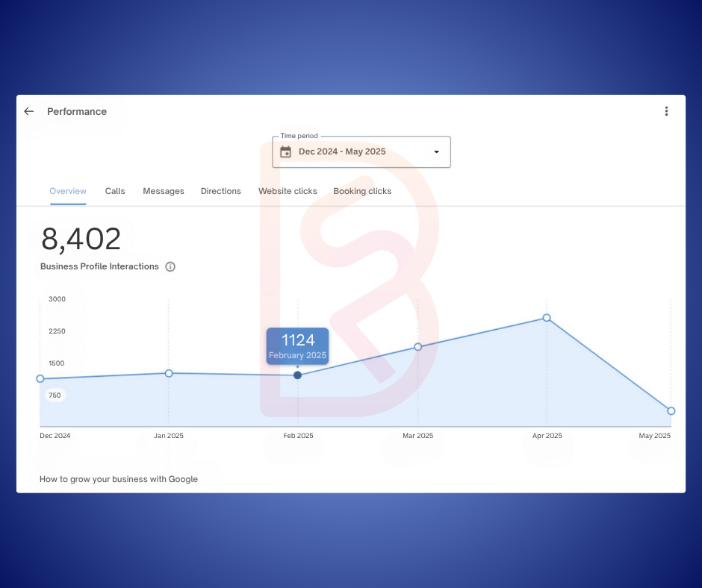This screenshot has height=588, width=702.
Task: Click the May 2025 x-axis label
Action: click(x=654, y=436)
